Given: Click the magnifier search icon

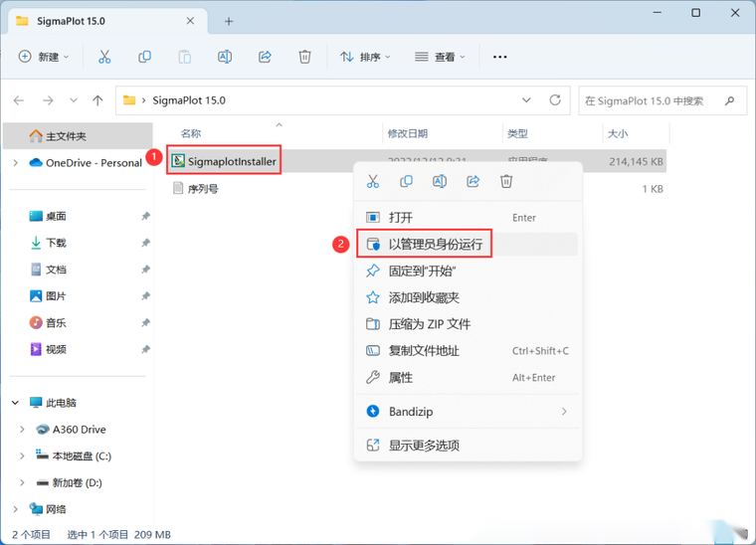Looking at the screenshot, I should click(730, 100).
